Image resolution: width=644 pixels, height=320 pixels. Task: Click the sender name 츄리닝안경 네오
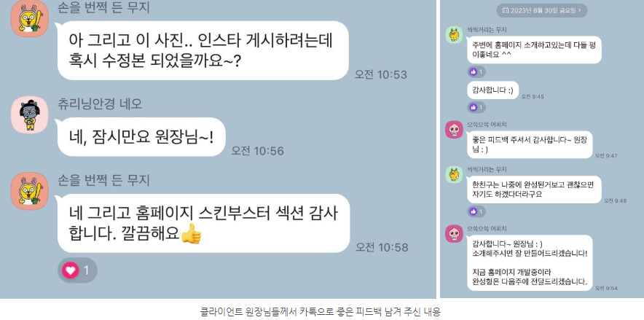click(x=101, y=104)
